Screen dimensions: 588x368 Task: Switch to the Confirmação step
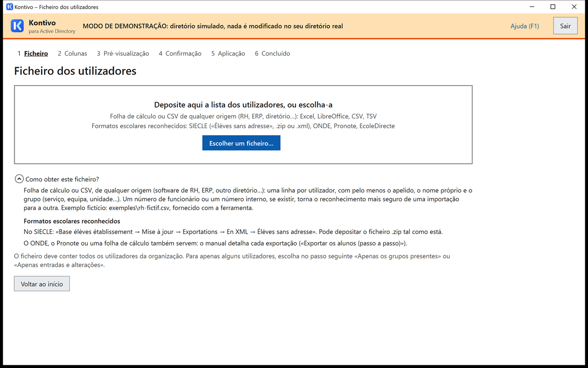[x=180, y=53]
